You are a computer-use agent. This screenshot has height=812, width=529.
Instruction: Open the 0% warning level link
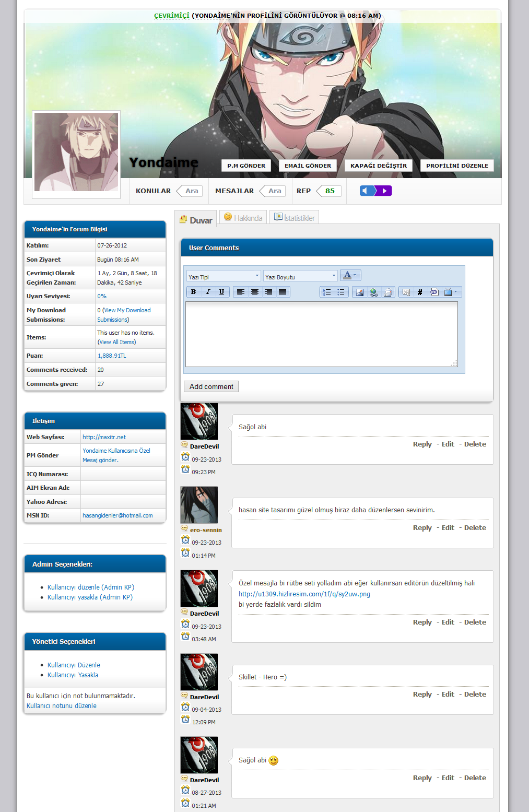click(102, 296)
